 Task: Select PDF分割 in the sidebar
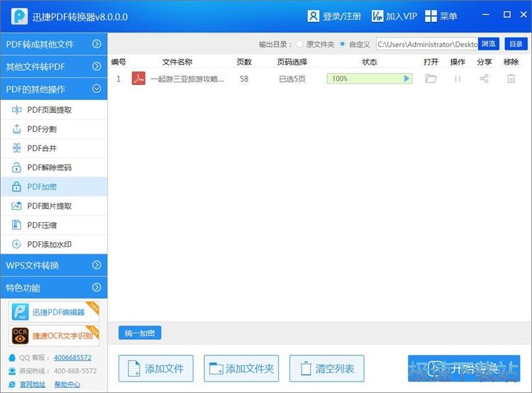(x=54, y=129)
